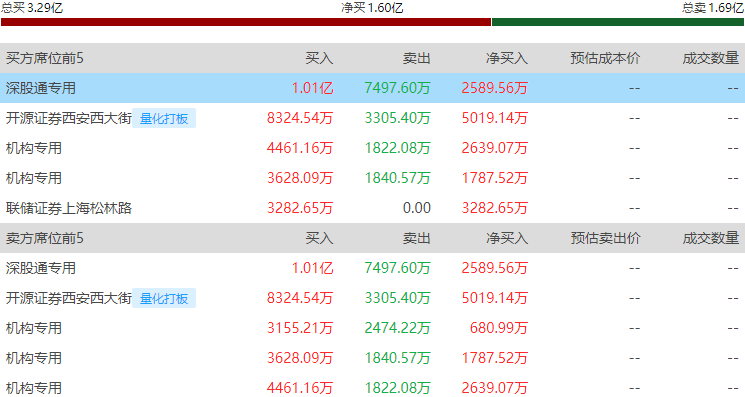Screen dimensions: 745x397
Task: Click 3305.40万 in the seller table
Action: click(x=397, y=298)
